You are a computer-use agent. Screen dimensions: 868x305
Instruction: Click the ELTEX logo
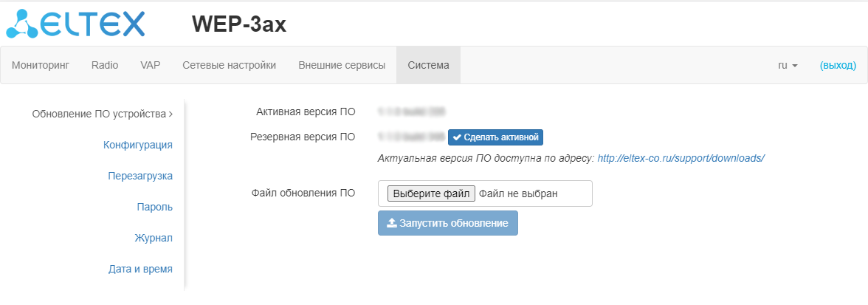pos(76,24)
